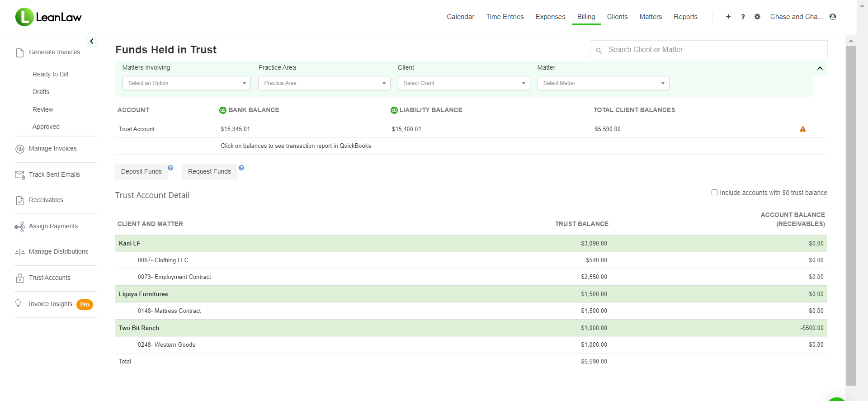This screenshot has width=868, height=401.
Task: Select matter 0073- Employment Contract
Action: tap(471, 277)
